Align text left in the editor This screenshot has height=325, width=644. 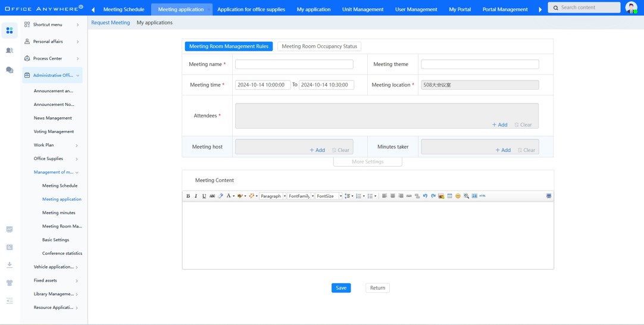pos(384,196)
